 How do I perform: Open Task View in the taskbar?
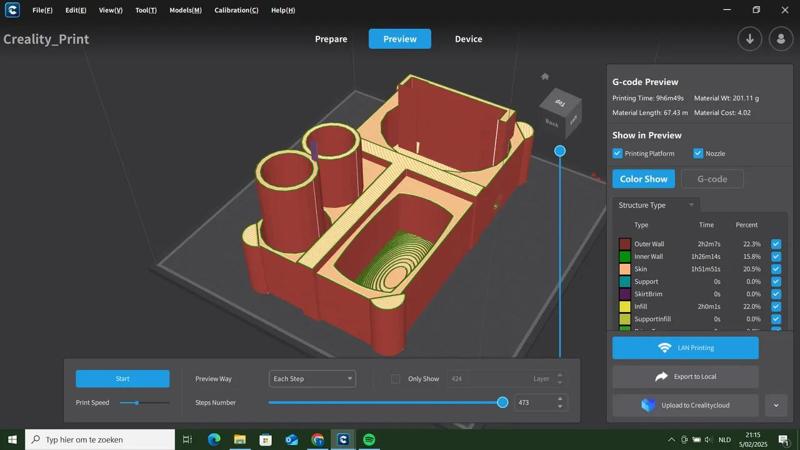187,439
